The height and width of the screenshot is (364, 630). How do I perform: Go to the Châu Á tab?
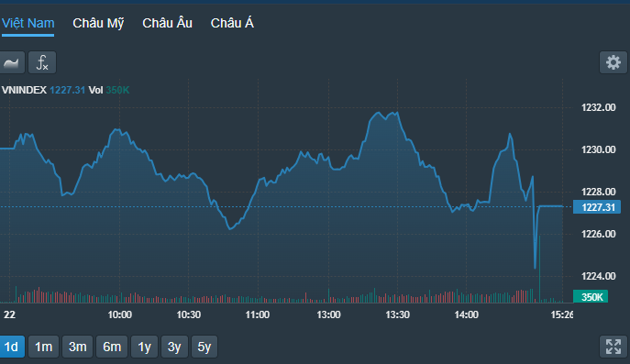click(x=232, y=23)
